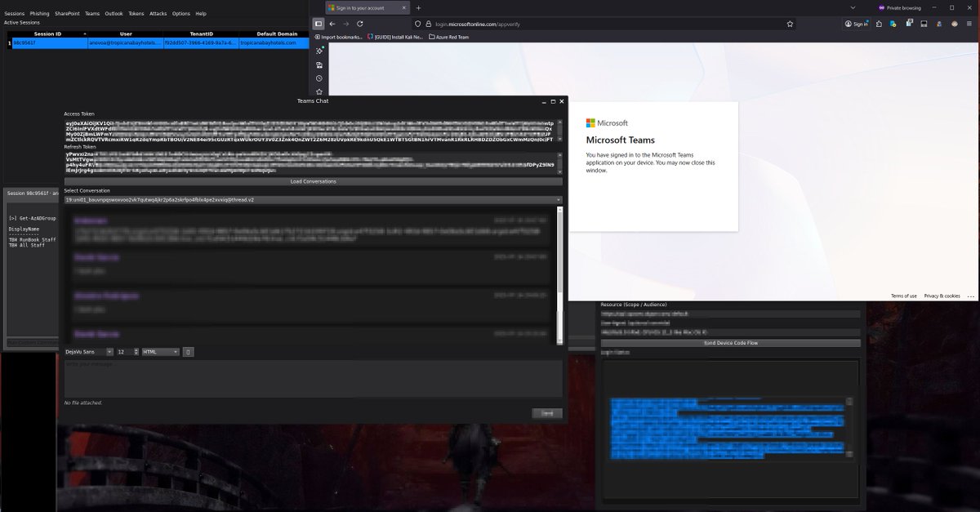
Task: Click the Default Domain column header
Action: click(274, 33)
